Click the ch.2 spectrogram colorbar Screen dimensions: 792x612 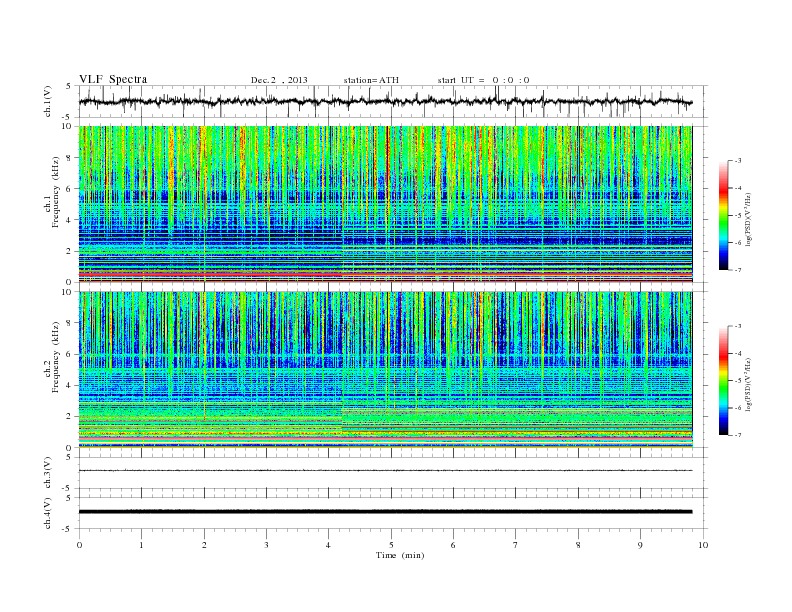[723, 380]
